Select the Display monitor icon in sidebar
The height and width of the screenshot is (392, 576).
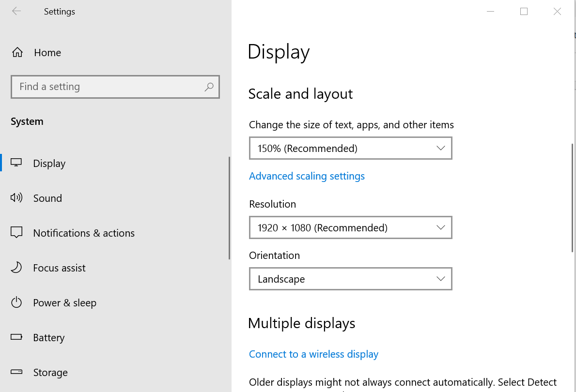pos(16,163)
